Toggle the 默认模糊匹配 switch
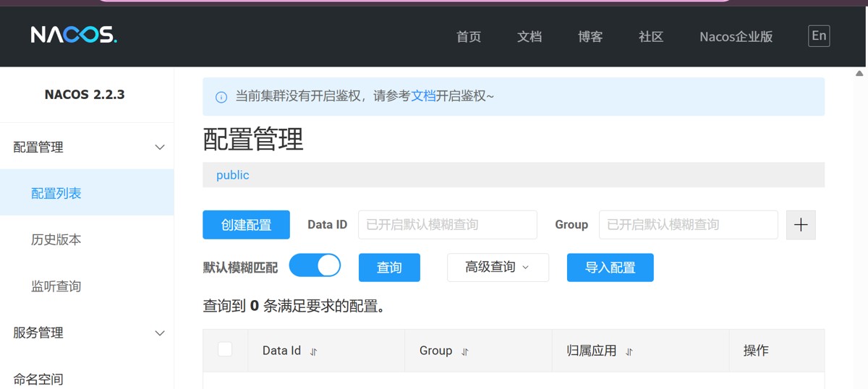 [x=315, y=265]
